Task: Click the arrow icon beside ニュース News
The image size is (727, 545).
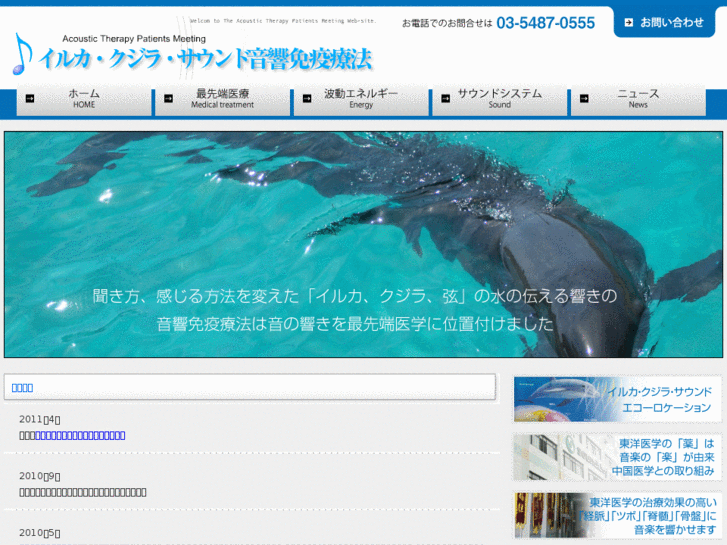Action: tap(584, 98)
